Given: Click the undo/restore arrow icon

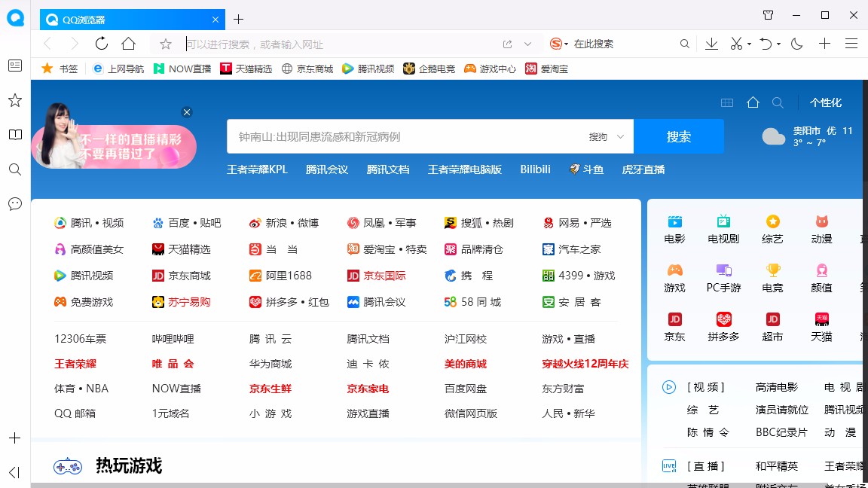Looking at the screenshot, I should point(766,44).
